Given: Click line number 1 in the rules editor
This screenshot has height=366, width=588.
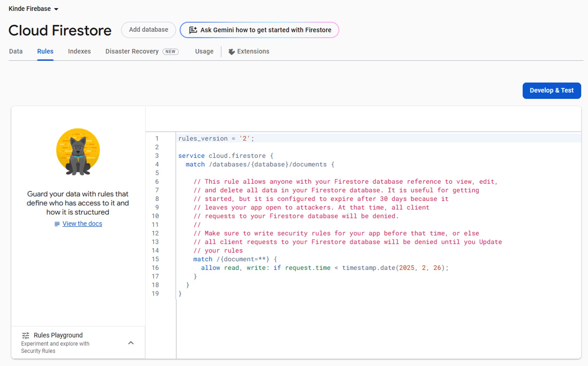Looking at the screenshot, I should click(157, 138).
